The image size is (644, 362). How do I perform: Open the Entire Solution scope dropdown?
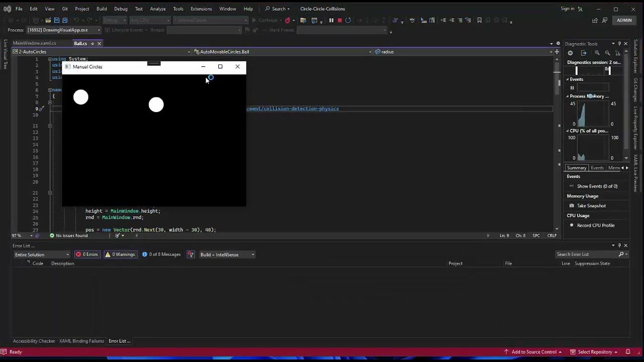click(x=42, y=254)
